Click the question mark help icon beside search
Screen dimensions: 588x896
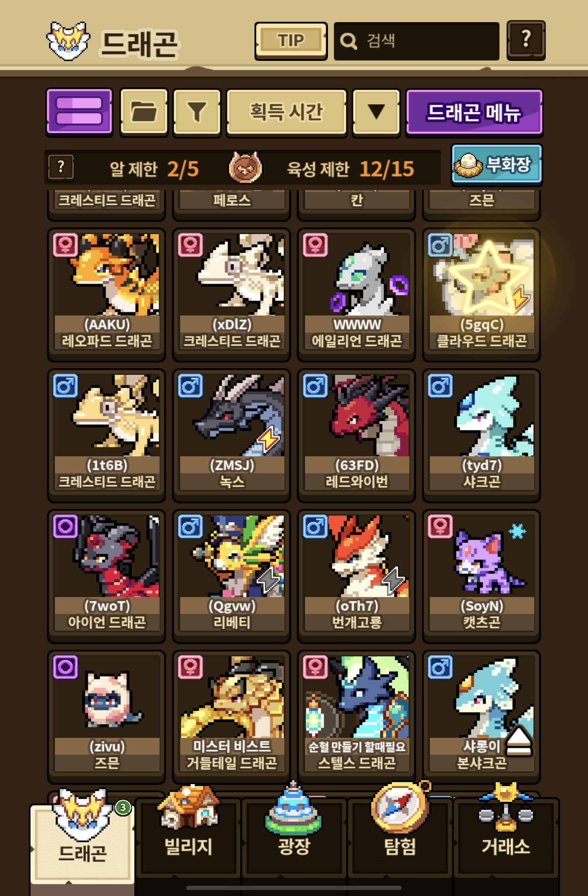pyautogui.click(x=526, y=40)
